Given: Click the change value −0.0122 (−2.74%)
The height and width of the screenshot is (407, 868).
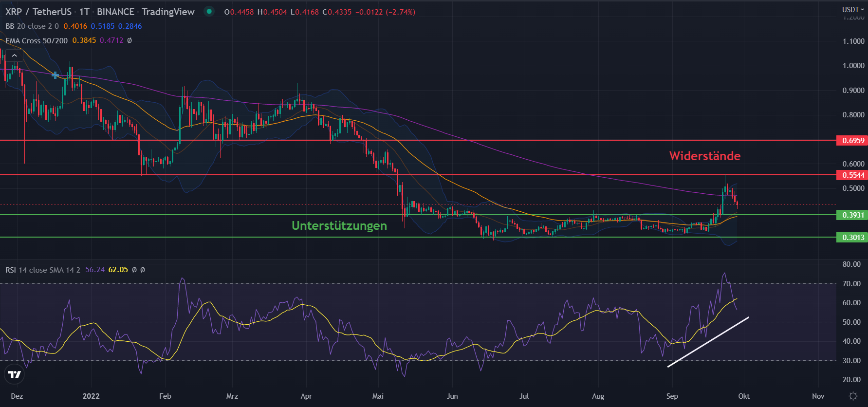Looking at the screenshot, I should 386,12.
